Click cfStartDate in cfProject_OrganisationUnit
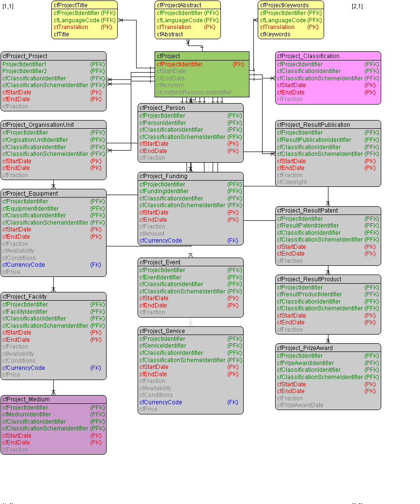 click(17, 161)
